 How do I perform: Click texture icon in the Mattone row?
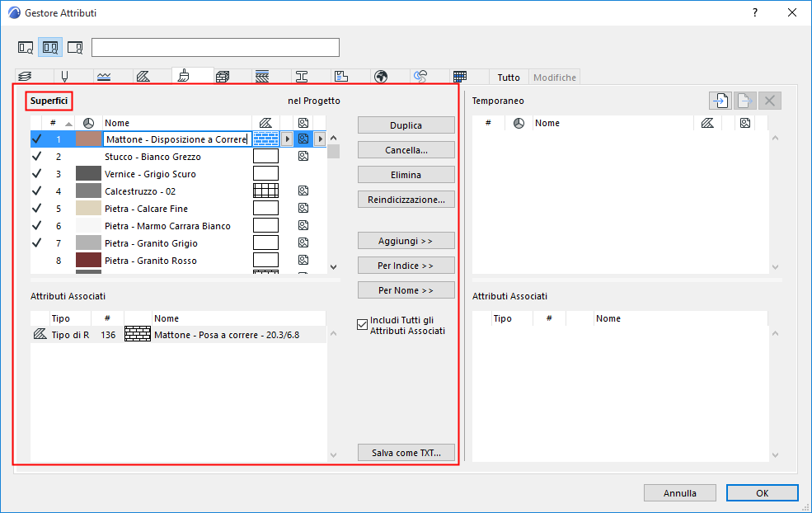pos(303,139)
